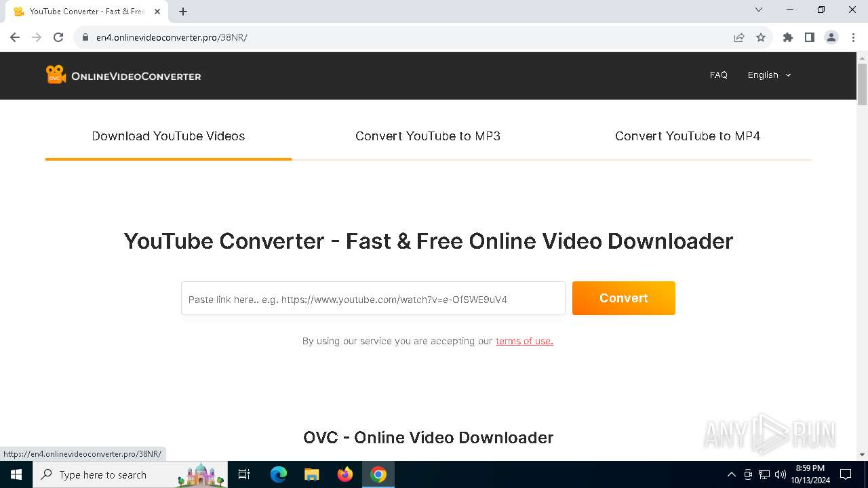Screen dimensions: 868x488
Task: Reload the page with refresh icon
Action: [58, 37]
